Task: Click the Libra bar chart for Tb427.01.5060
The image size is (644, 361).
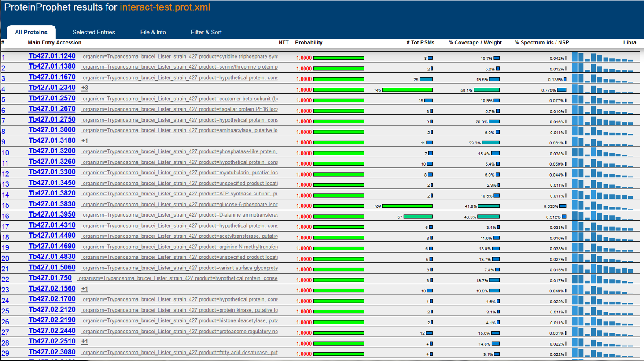Action: point(603,269)
